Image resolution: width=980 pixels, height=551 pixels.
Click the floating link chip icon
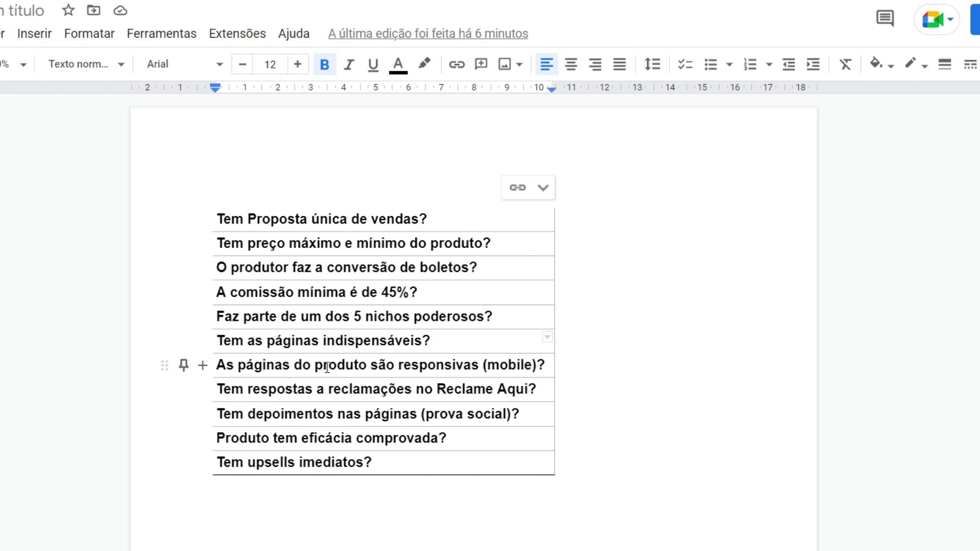pos(518,187)
